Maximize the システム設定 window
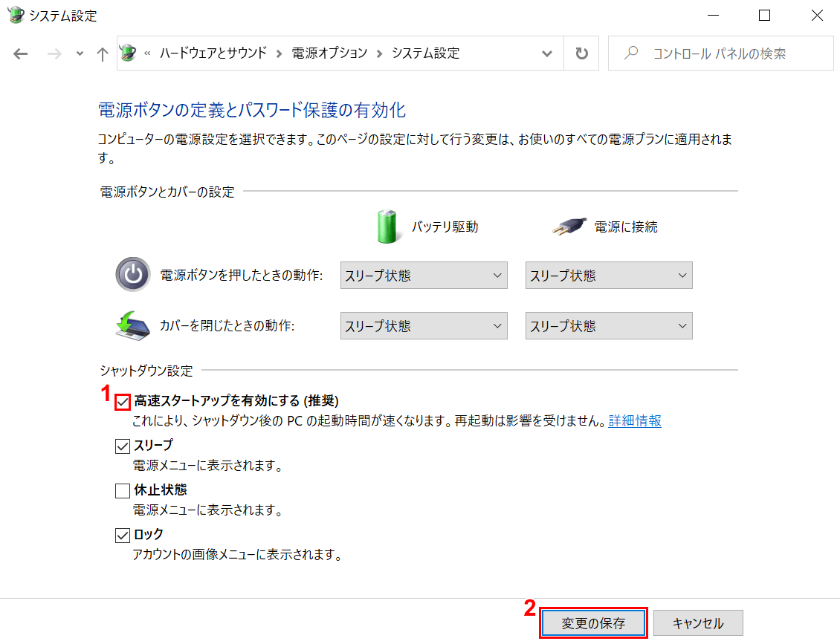Screen dimensions: 840x644 coord(764,16)
